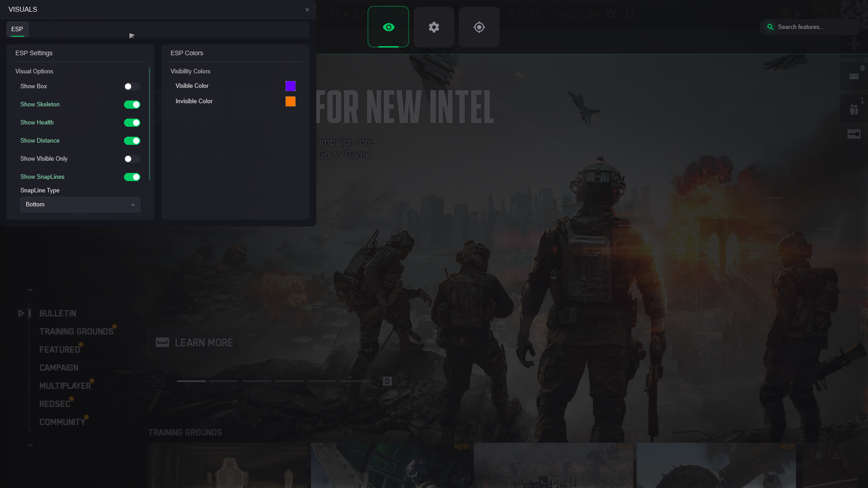Screen dimensions: 868x488
Task: Open Multiplayer in the game menu
Action: (x=65, y=386)
